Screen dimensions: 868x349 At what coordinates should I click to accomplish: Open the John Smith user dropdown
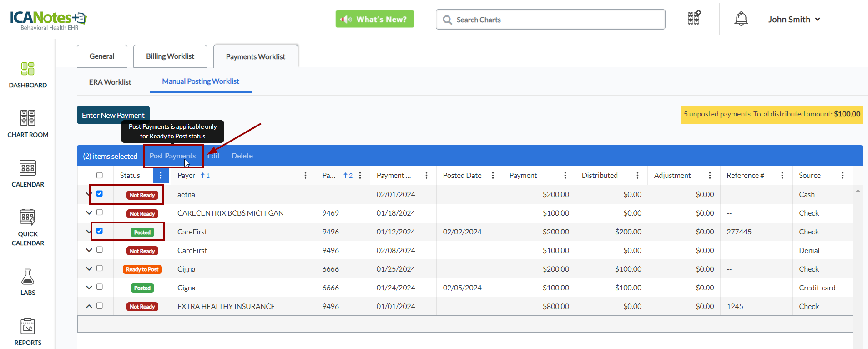click(794, 20)
